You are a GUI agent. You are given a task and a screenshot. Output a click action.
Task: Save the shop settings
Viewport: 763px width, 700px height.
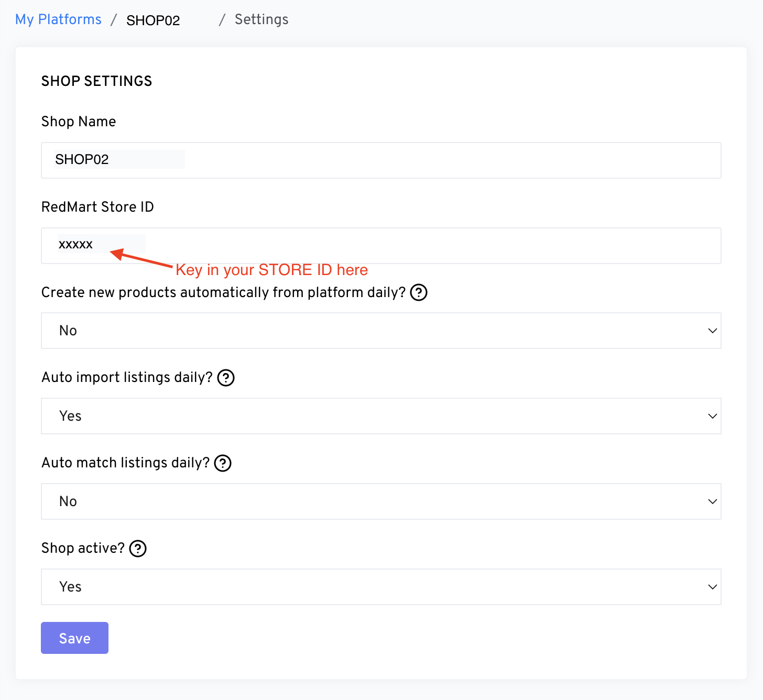(x=74, y=638)
